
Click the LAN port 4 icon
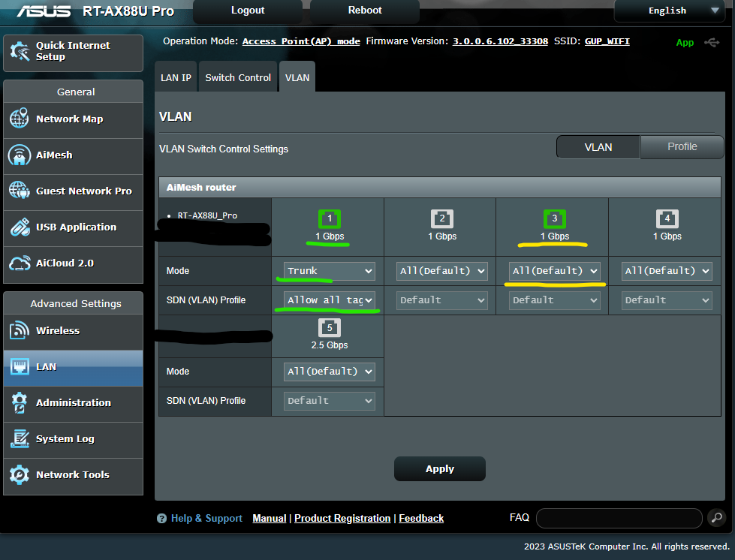pyautogui.click(x=667, y=219)
